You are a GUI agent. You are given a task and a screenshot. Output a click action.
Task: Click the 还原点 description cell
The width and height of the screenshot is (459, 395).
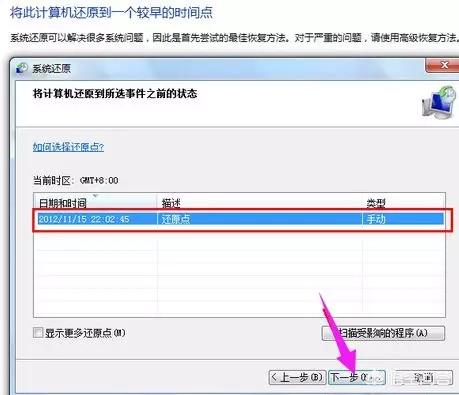pyautogui.click(x=176, y=219)
